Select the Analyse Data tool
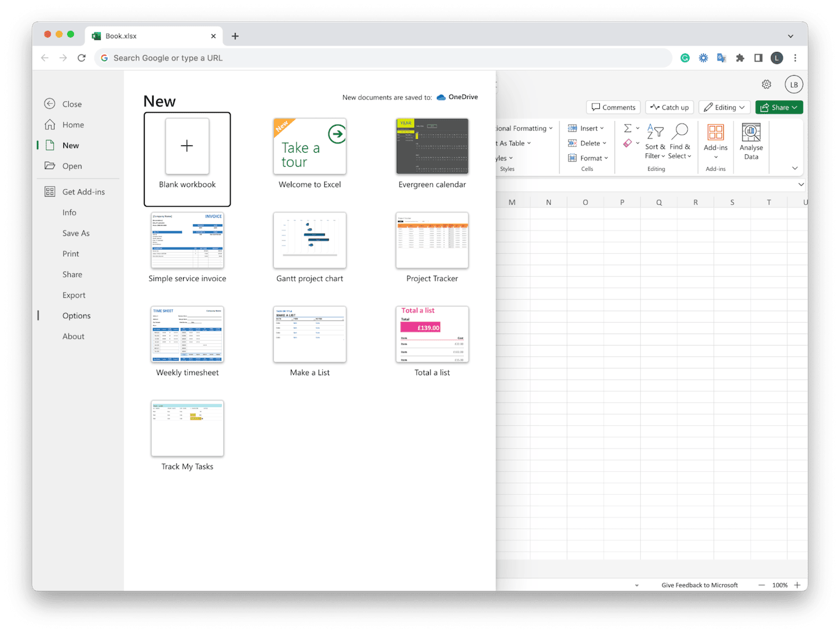This screenshot has height=634, width=840. 750,140
